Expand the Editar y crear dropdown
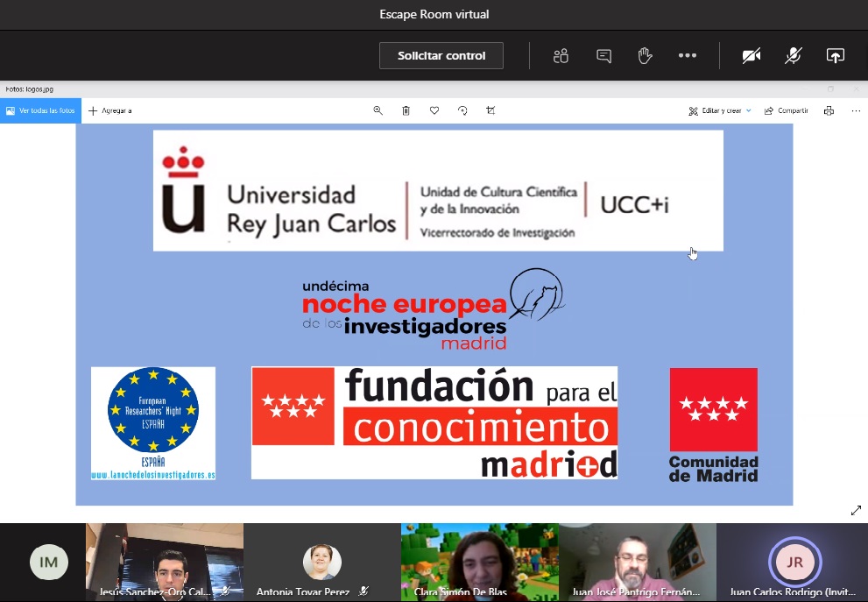Viewport: 868px width, 602px height. coord(720,110)
